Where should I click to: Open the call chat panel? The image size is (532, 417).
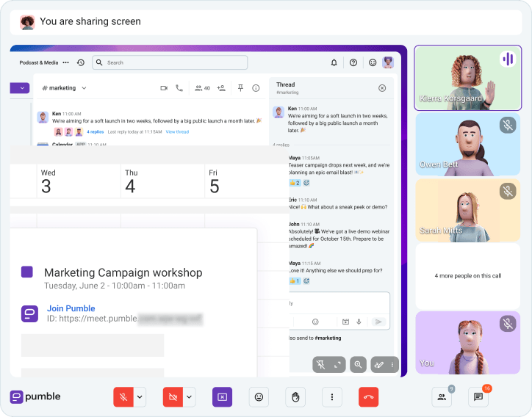click(x=478, y=396)
